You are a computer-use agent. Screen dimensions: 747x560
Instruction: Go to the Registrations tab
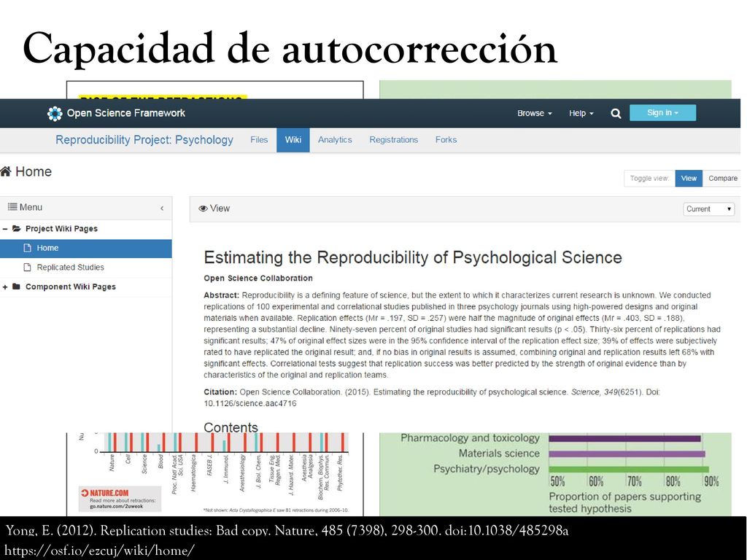click(393, 139)
